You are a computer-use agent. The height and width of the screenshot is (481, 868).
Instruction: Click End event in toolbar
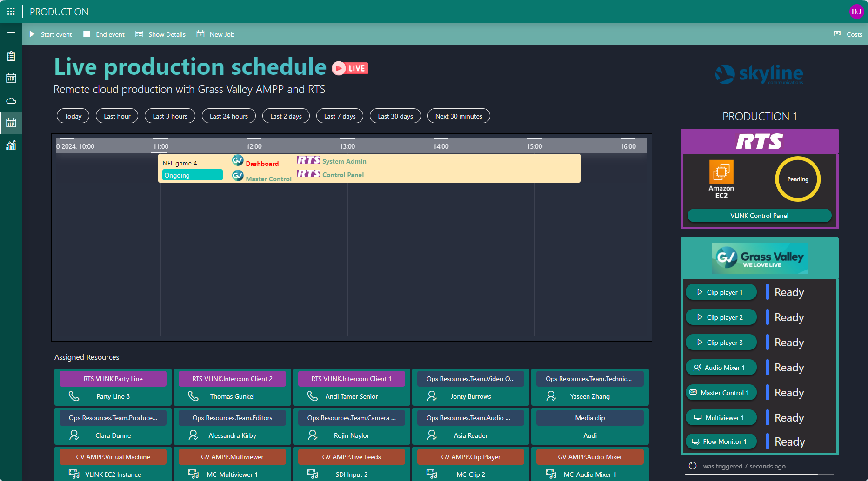[x=104, y=34]
